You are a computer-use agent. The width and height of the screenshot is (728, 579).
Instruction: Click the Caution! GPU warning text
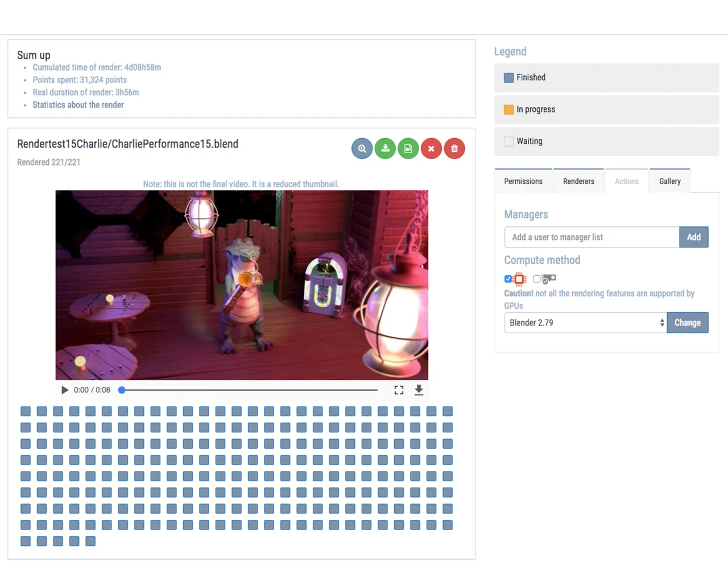[x=599, y=299]
